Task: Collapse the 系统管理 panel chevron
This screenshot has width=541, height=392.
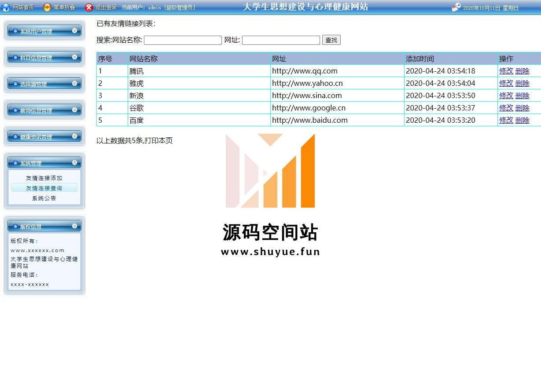Action: pyautogui.click(x=74, y=163)
